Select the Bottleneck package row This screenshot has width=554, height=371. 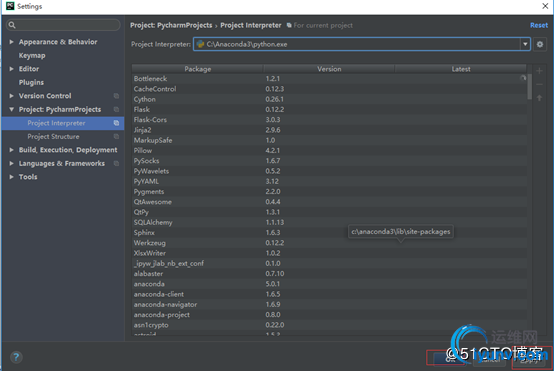(329, 78)
